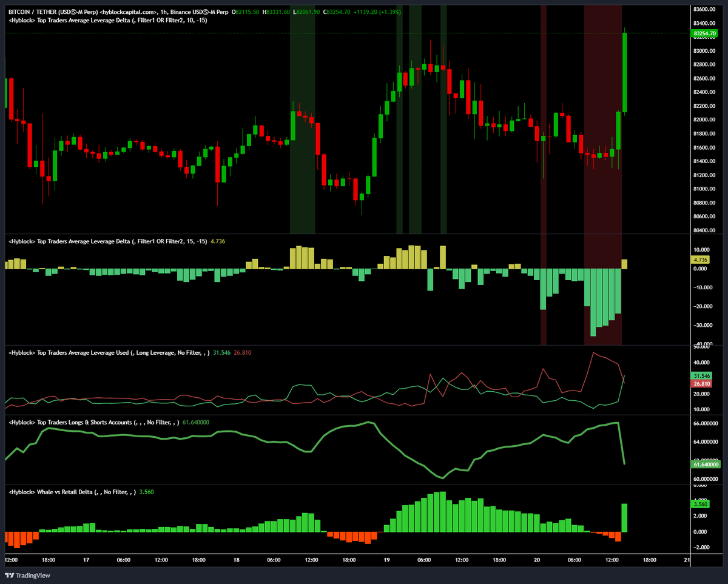Click the date label 19 on the time axis
The height and width of the screenshot is (584, 728).
386,560
